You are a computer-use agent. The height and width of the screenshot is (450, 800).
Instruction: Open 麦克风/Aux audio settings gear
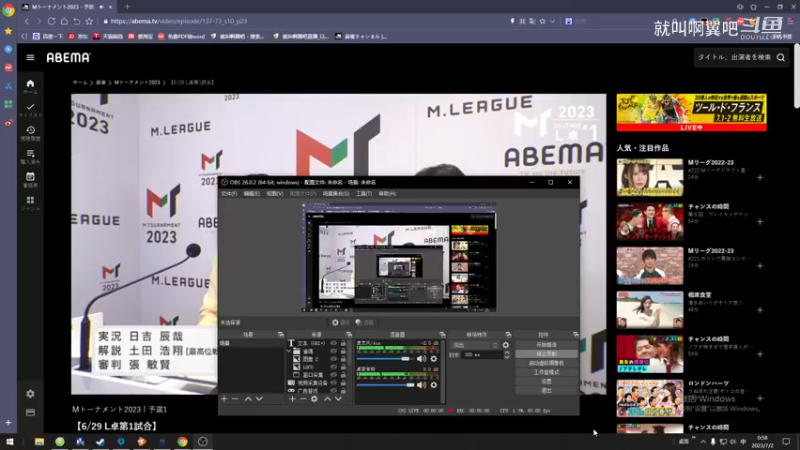pyautogui.click(x=434, y=359)
